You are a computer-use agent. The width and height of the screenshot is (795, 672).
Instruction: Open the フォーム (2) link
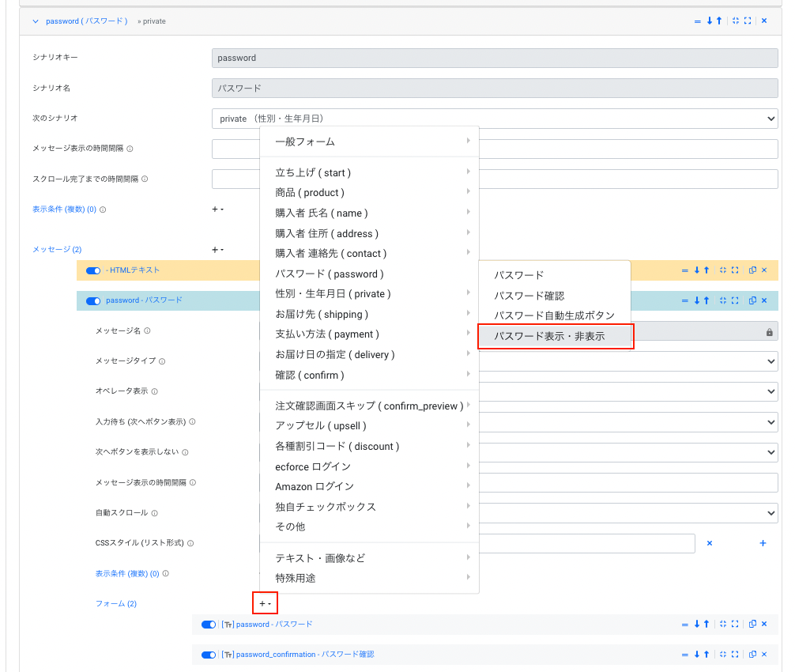coord(116,604)
